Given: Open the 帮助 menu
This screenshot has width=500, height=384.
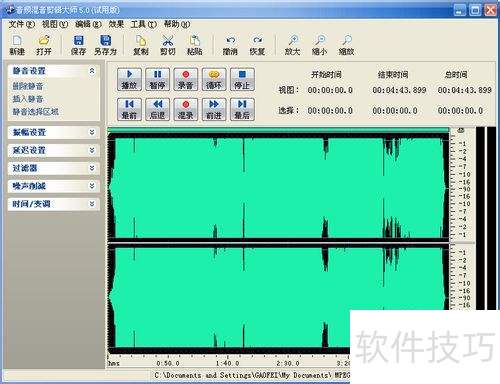Looking at the screenshot, I should (x=177, y=24).
